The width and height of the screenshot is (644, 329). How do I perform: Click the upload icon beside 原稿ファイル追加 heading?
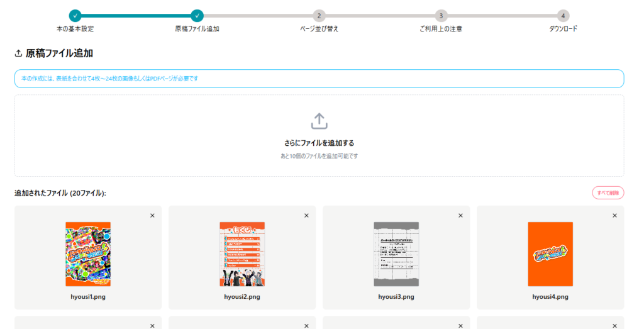18,53
